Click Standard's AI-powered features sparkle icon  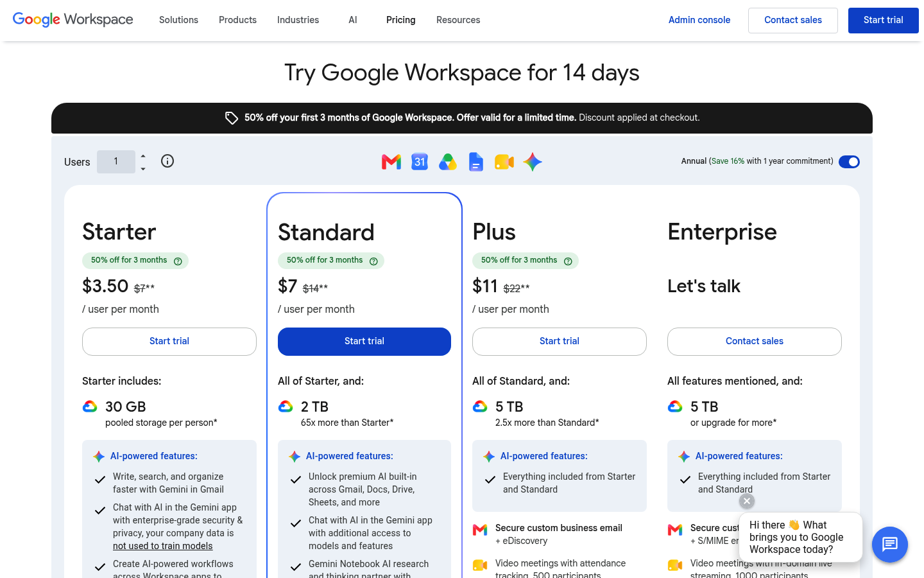click(x=295, y=456)
